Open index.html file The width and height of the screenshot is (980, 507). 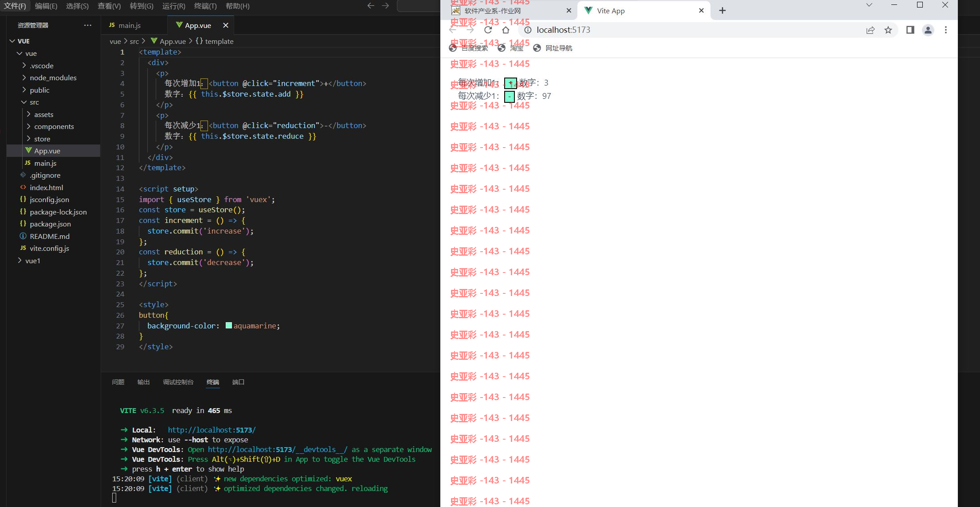(53, 187)
